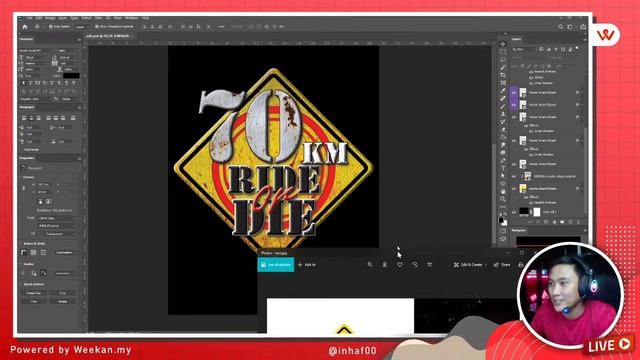
Task: Select the open .psd document tab
Action: [109, 36]
